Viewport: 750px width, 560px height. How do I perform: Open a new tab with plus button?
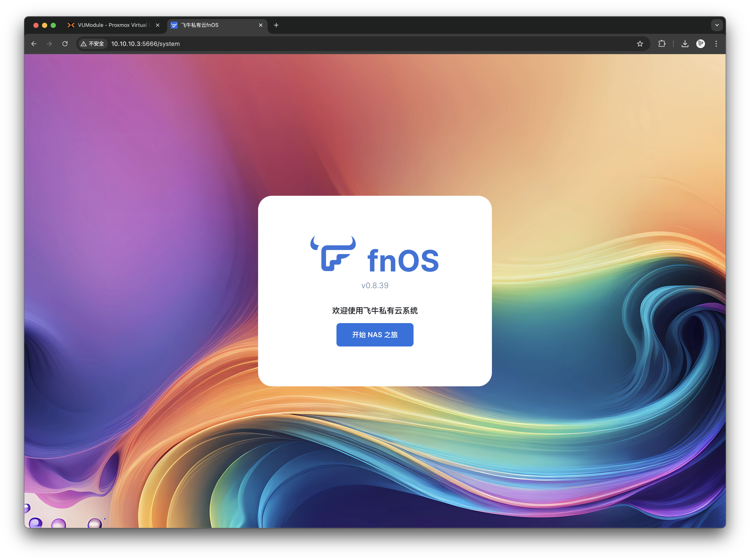coord(276,25)
